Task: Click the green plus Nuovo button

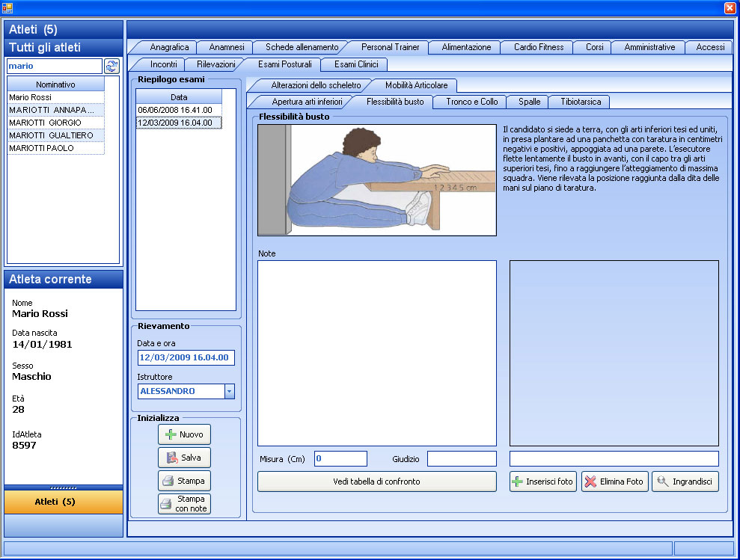Action: pos(185,434)
